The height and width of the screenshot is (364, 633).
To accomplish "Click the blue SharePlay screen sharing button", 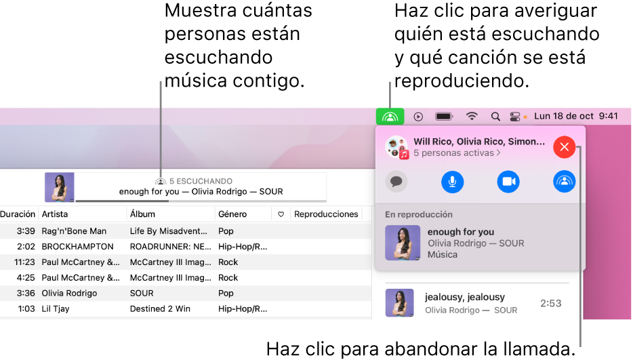I will [x=564, y=182].
